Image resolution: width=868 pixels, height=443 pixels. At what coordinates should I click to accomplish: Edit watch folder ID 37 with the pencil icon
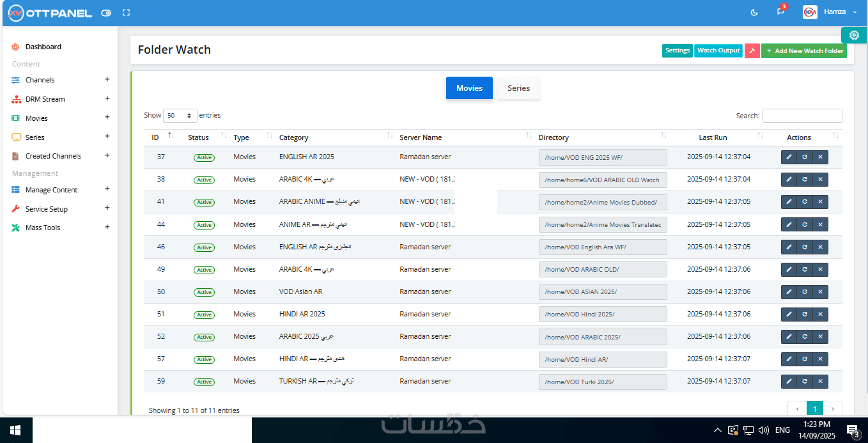click(x=789, y=157)
